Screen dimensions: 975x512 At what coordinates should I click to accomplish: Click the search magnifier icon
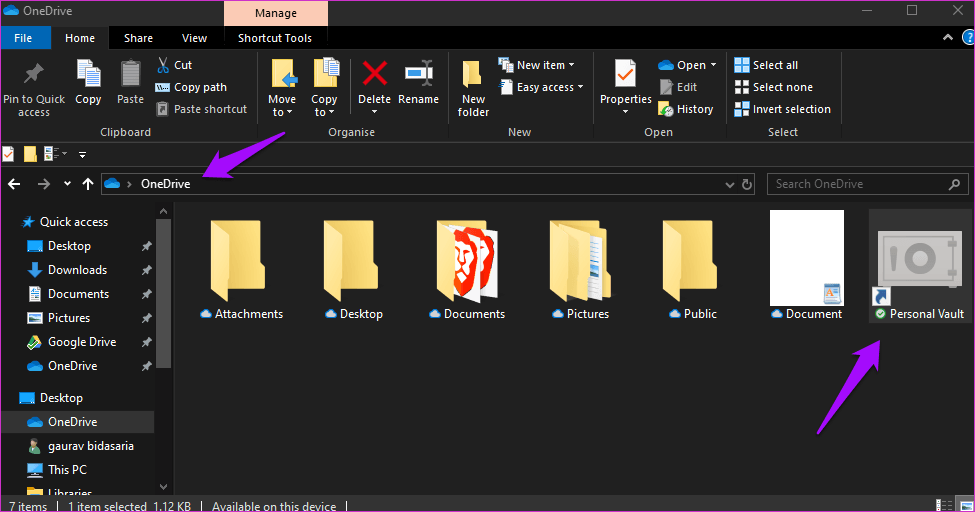954,184
